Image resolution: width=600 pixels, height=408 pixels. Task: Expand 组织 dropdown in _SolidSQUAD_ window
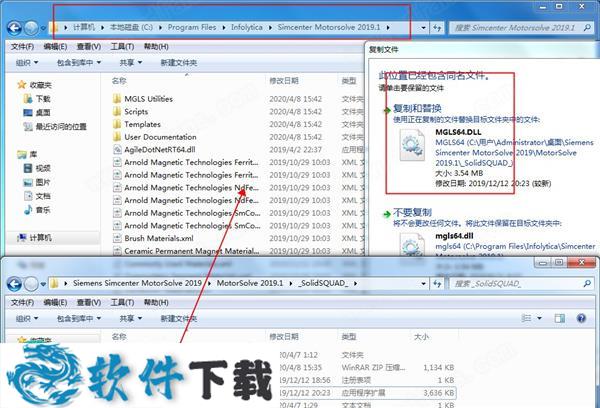[27, 318]
